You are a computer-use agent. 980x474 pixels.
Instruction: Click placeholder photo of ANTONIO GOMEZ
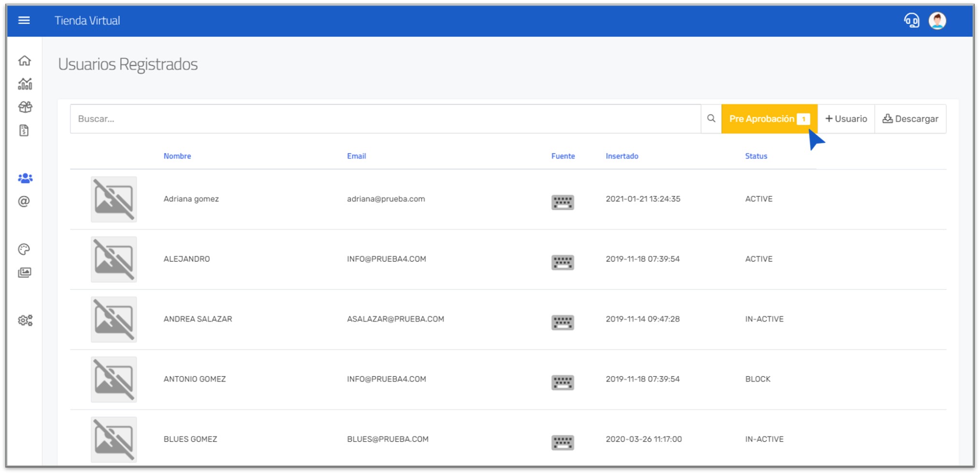(x=114, y=379)
